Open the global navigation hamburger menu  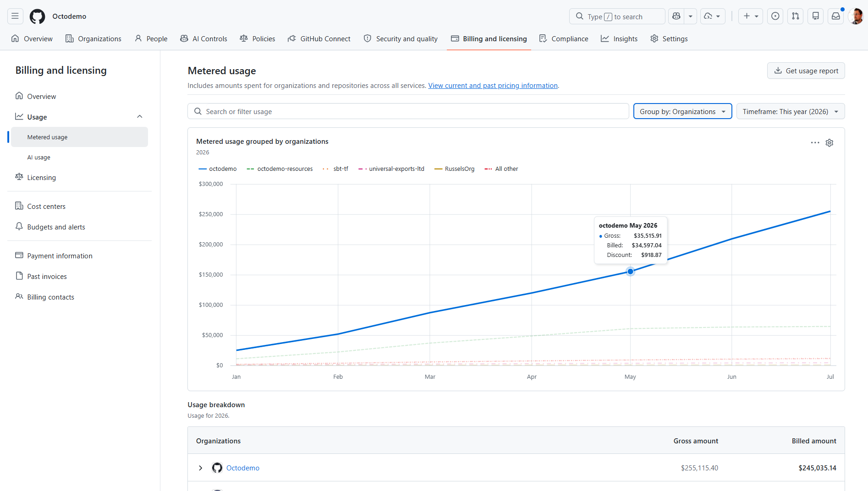pyautogui.click(x=15, y=16)
